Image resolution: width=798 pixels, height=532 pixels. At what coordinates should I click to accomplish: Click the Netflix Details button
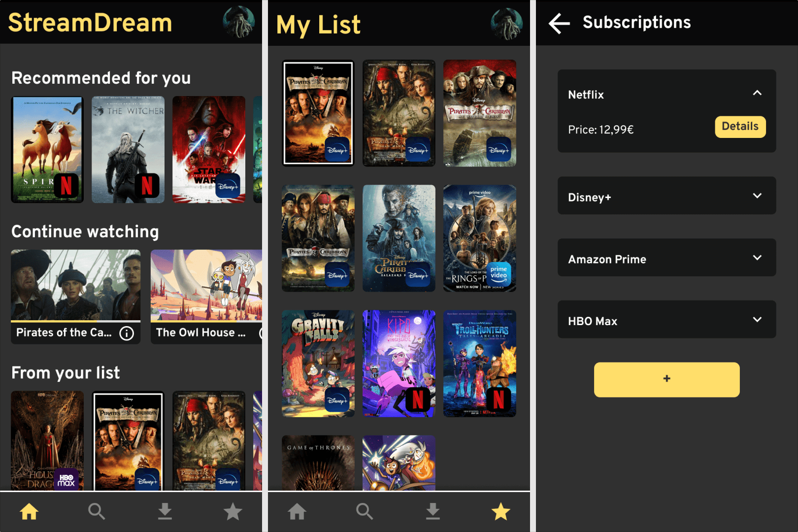click(740, 127)
